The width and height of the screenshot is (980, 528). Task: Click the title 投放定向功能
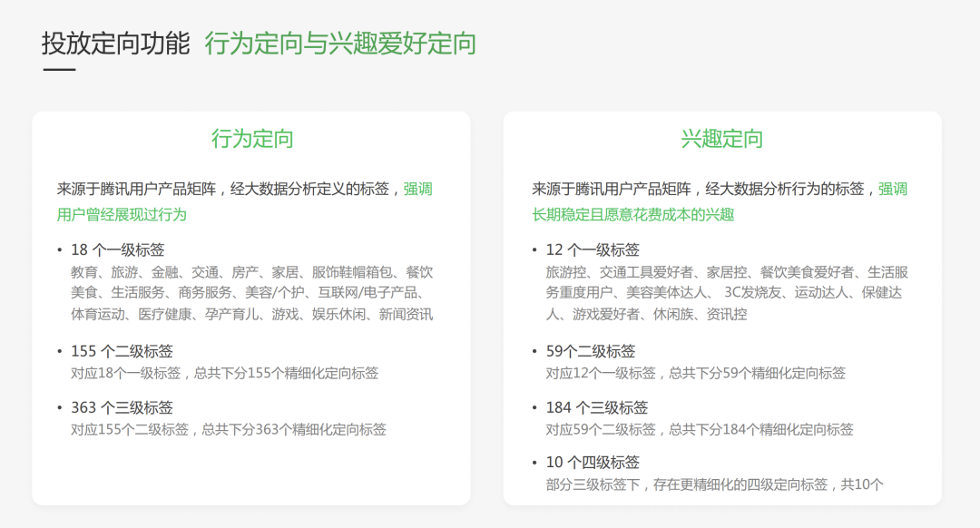(x=115, y=44)
